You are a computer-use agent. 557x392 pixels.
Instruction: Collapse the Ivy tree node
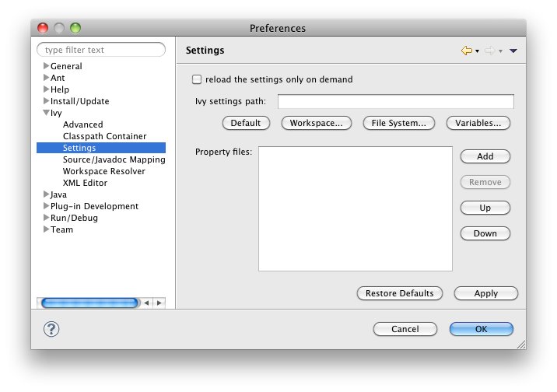(47, 114)
